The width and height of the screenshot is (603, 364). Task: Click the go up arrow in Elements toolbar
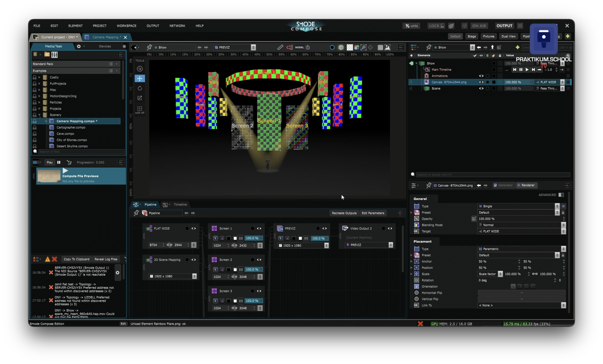tap(492, 47)
